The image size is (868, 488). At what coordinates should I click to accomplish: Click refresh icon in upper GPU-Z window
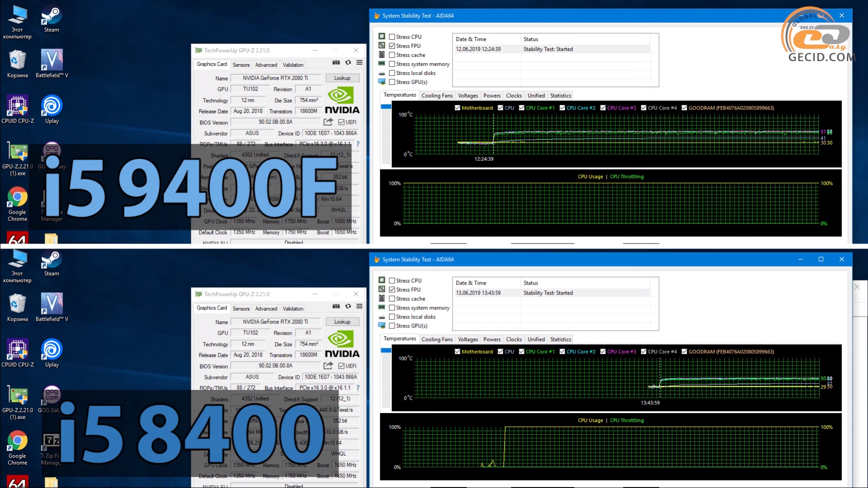coord(348,62)
